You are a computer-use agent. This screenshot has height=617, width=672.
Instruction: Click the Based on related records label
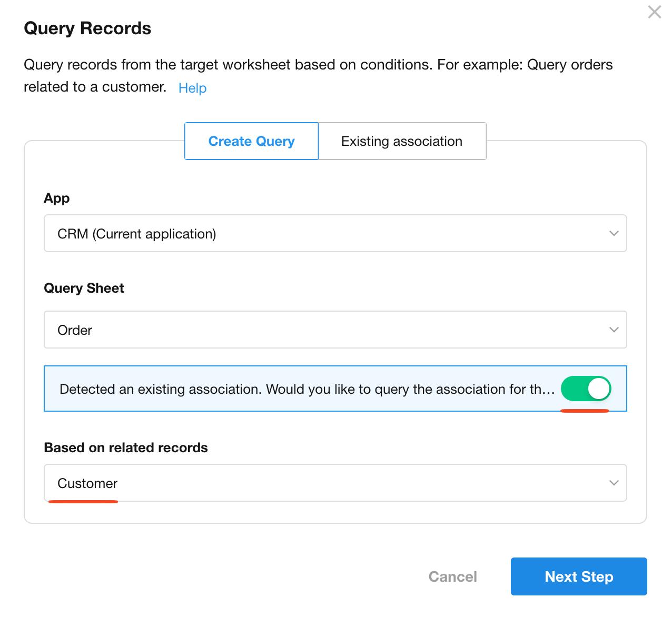pos(126,448)
